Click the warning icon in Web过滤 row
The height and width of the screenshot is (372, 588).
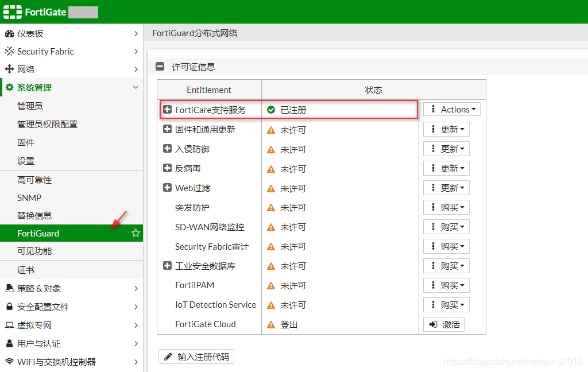[x=271, y=189]
